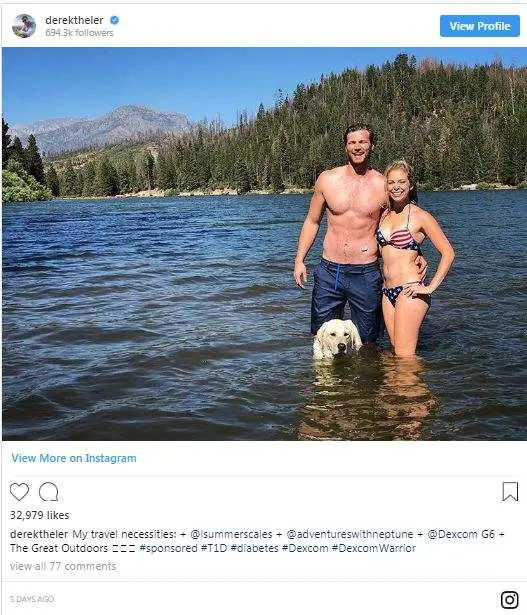527x615 pixels.
Task: Click the #sponsored hashtag
Action: pyautogui.click(x=169, y=548)
